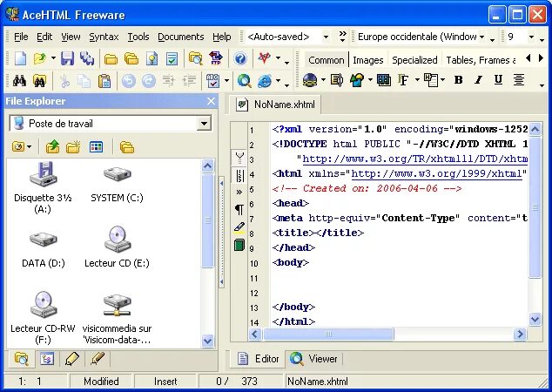Click the Find binoculars icon

point(19,81)
